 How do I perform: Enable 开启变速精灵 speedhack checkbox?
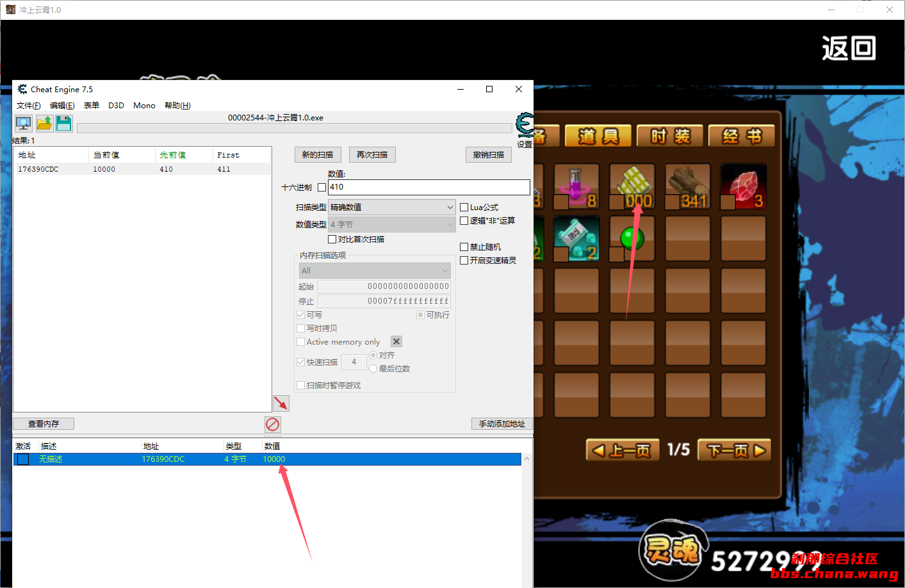click(464, 261)
